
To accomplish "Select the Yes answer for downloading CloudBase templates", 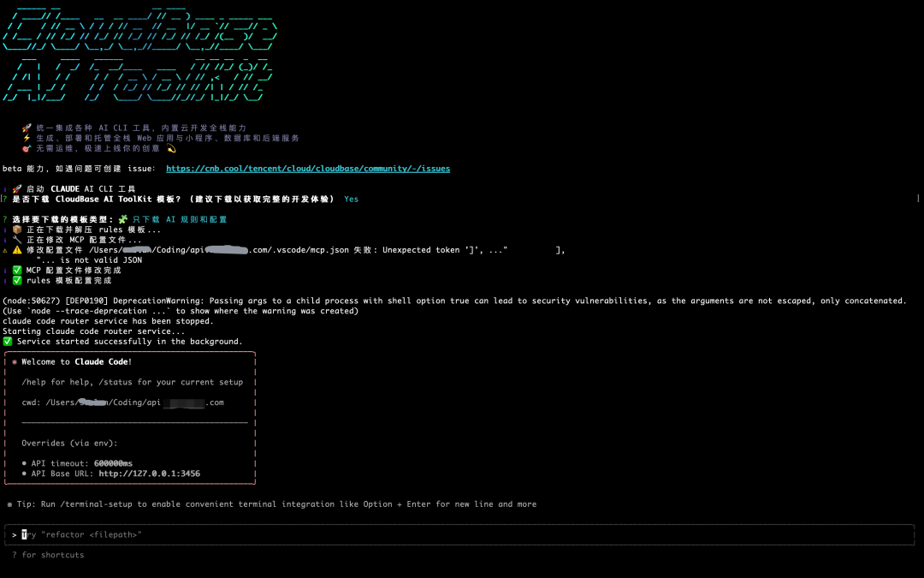I will 351,199.
